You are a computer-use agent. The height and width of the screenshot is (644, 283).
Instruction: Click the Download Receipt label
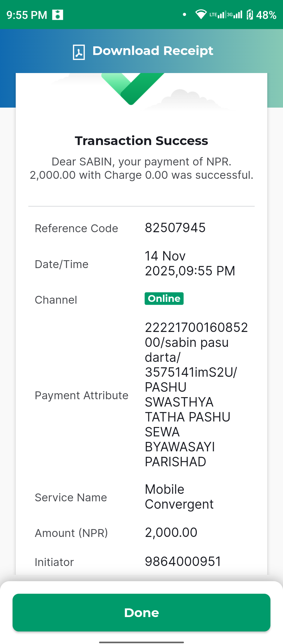[x=153, y=51]
